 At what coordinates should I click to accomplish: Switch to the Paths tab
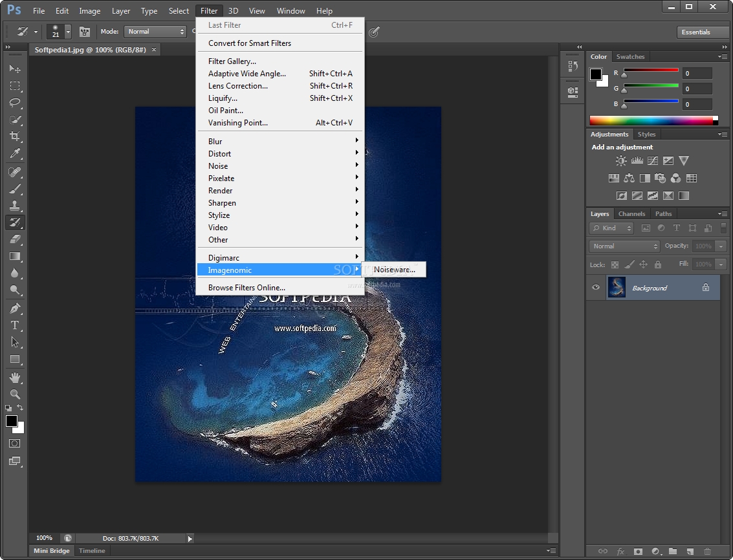663,213
